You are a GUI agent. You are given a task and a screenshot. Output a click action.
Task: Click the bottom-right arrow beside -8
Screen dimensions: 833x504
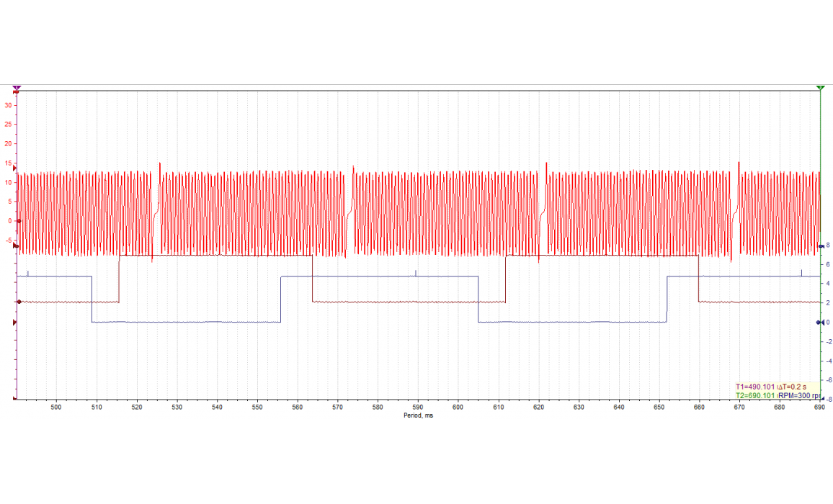[x=821, y=399]
